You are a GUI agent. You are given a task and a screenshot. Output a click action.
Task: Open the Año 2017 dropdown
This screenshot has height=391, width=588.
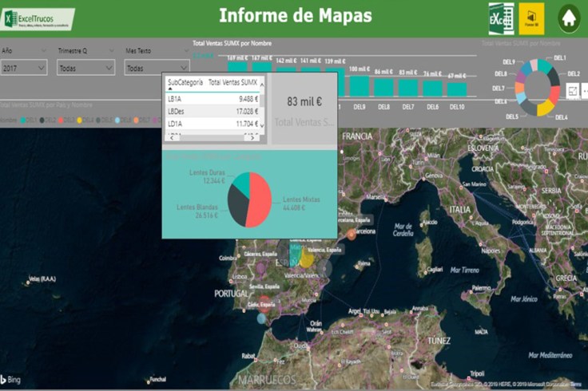[24, 68]
